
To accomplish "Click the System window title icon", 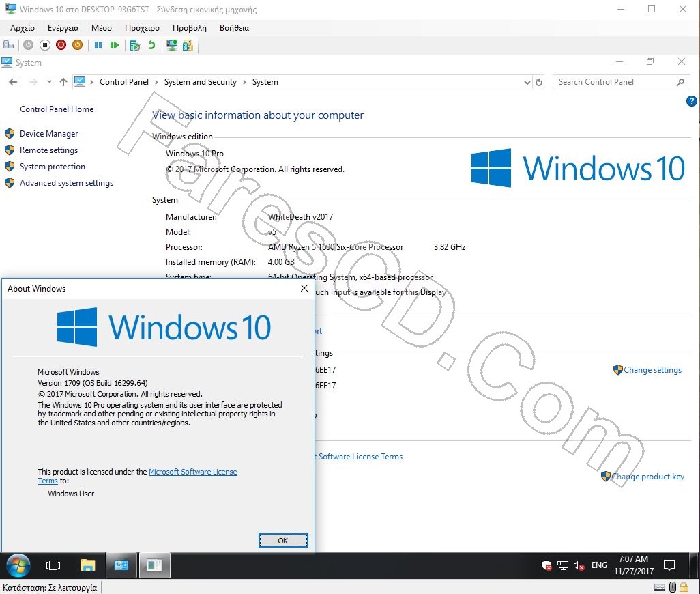I will [7, 62].
